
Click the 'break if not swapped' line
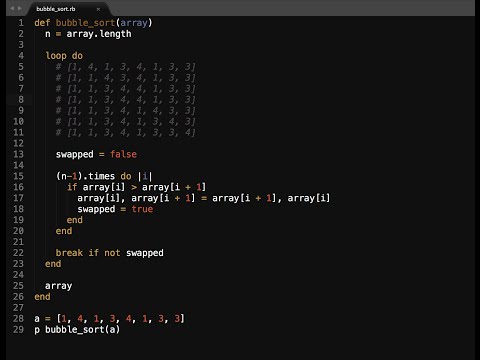(x=110, y=253)
